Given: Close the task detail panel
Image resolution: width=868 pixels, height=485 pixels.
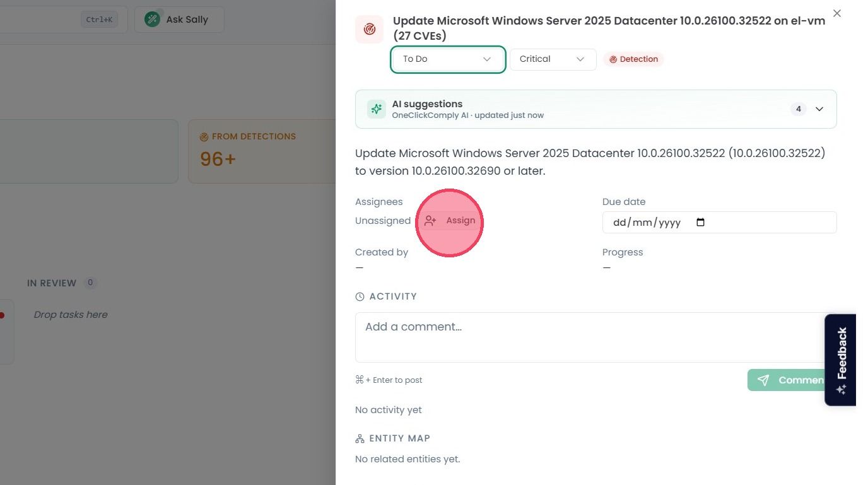Looking at the screenshot, I should tap(836, 13).
